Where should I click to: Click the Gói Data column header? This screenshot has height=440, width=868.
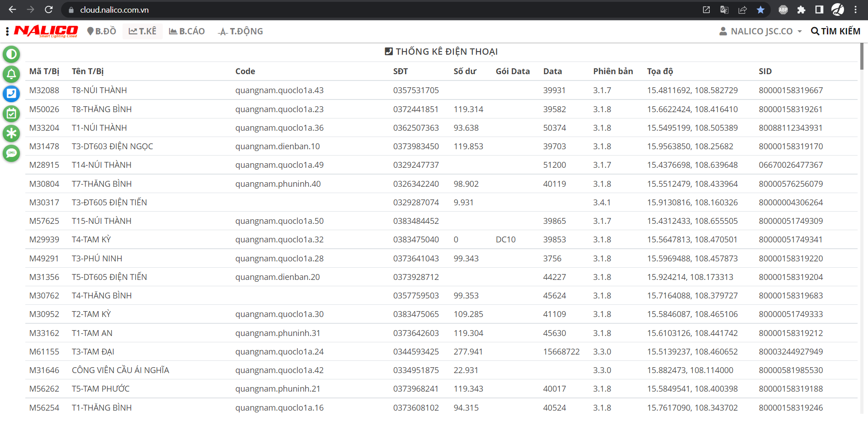point(513,71)
